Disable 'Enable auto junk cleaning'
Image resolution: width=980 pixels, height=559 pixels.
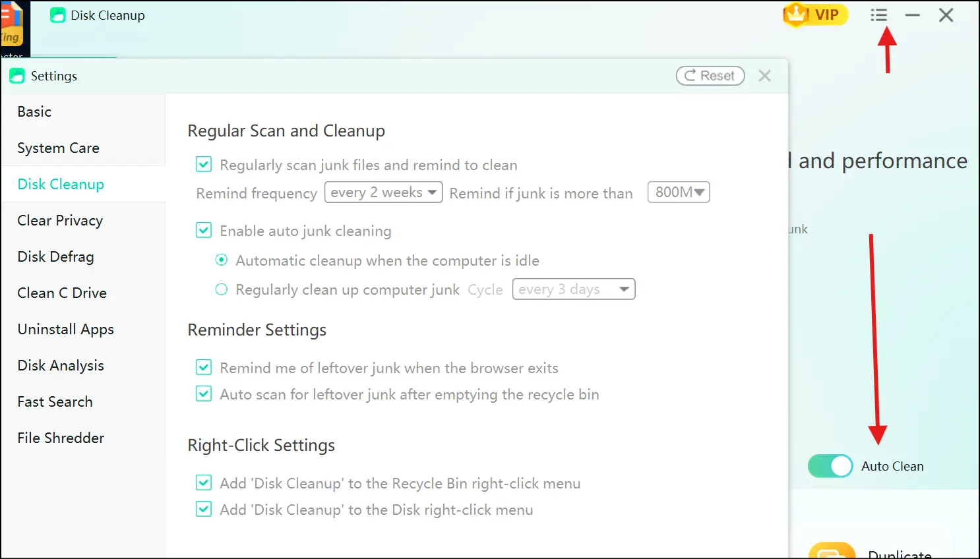[203, 230]
